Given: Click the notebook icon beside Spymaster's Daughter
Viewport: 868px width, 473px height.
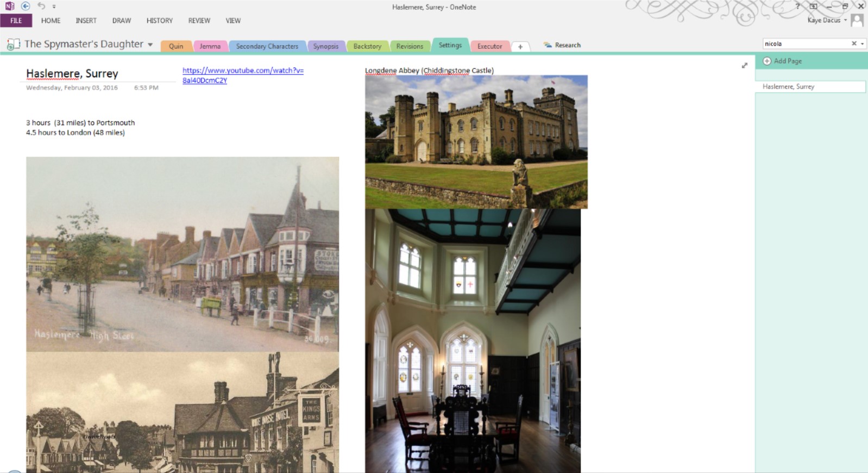Looking at the screenshot, I should pyautogui.click(x=13, y=45).
